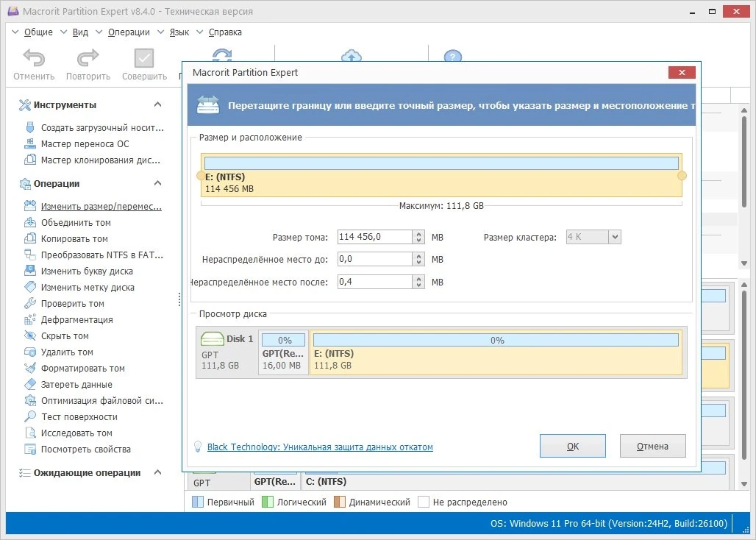Click the Commit (Совершить) toolbar icon
This screenshot has height=540, width=756.
[x=144, y=58]
